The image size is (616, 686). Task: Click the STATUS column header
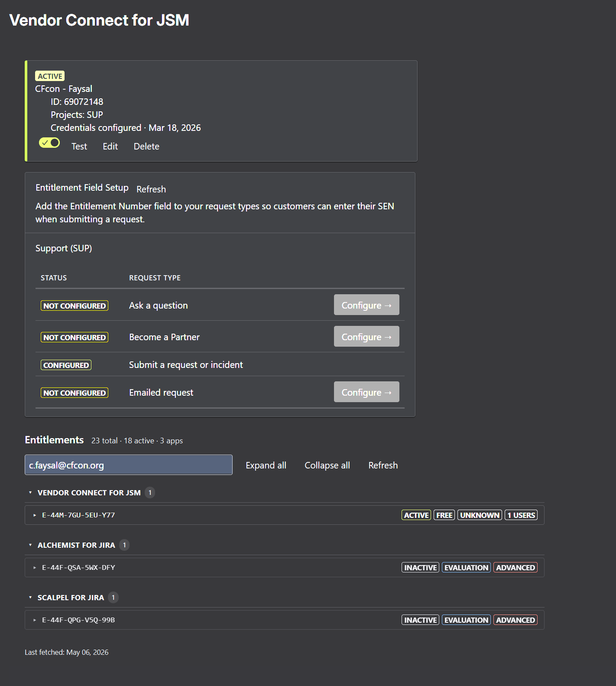pos(54,278)
